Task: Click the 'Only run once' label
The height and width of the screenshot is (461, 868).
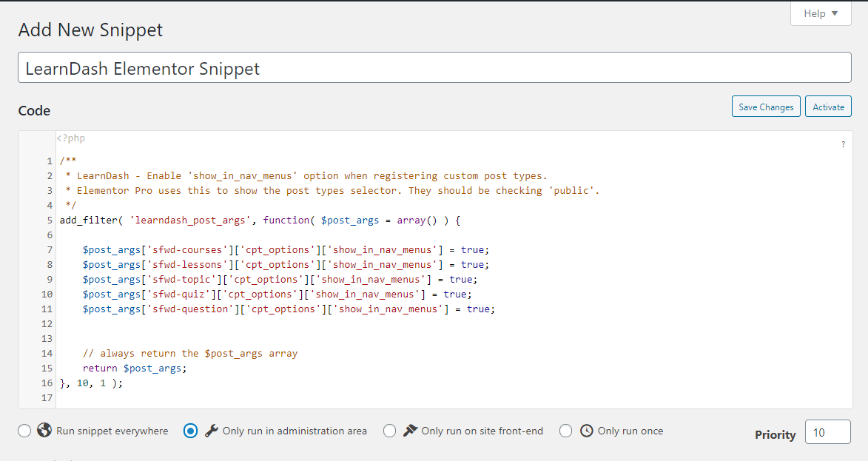Action: pos(630,431)
